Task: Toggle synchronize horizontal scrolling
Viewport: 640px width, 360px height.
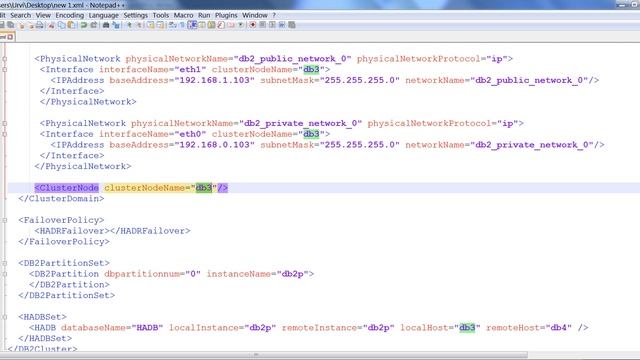Action: tap(160, 25)
